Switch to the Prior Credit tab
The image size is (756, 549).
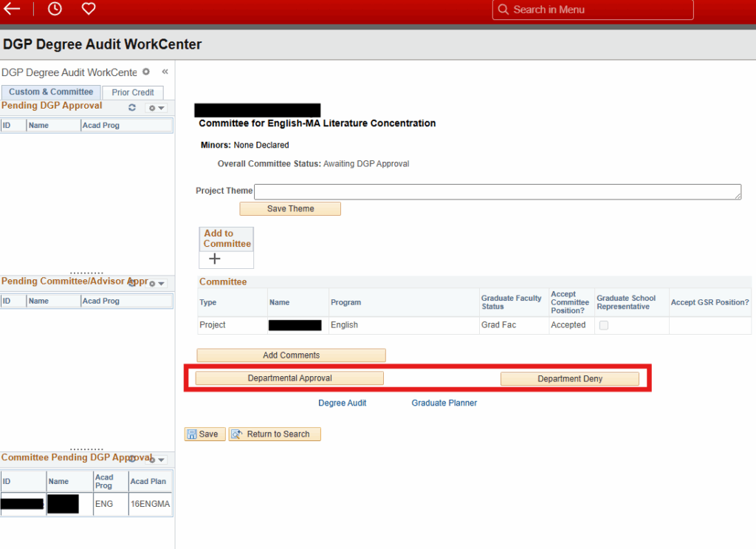coord(133,92)
